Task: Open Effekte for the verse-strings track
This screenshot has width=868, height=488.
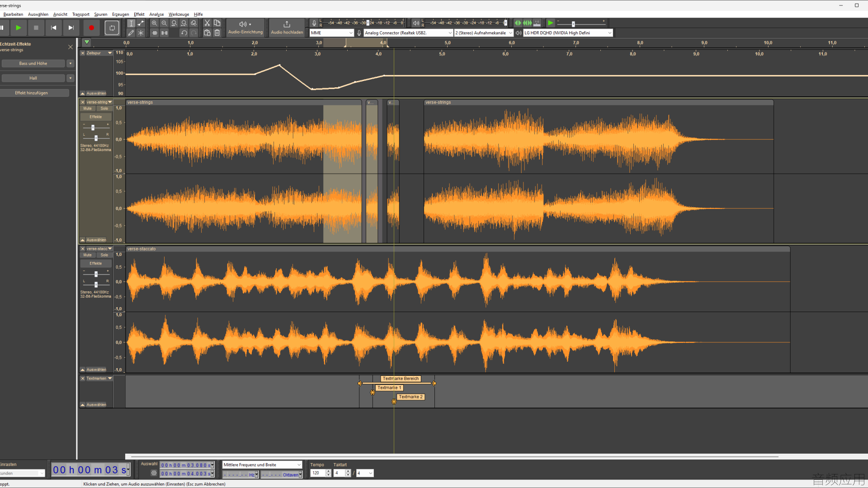Action: click(96, 117)
